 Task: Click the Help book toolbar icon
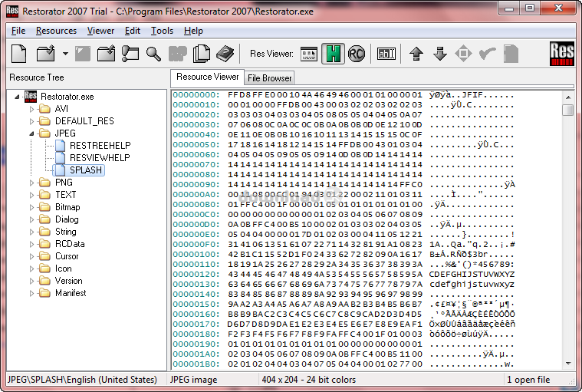point(225,54)
